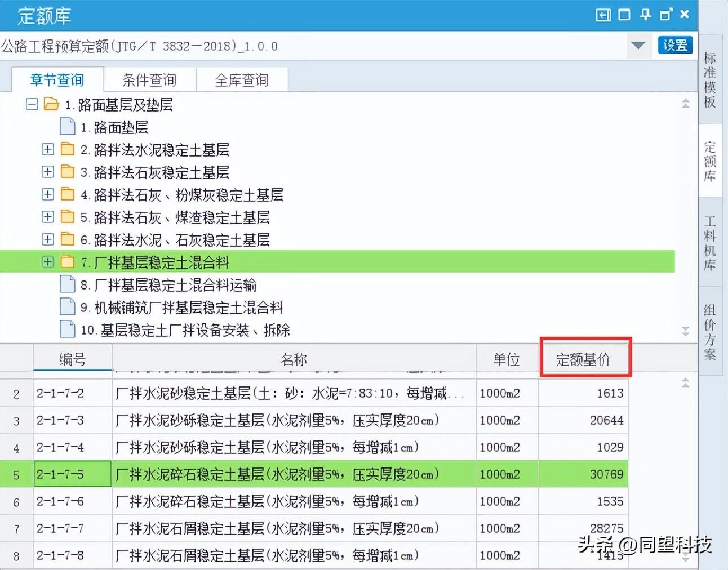Viewport: 728px width, 570px height.
Task: Switch to 全库查询 tab
Action: coord(242,80)
